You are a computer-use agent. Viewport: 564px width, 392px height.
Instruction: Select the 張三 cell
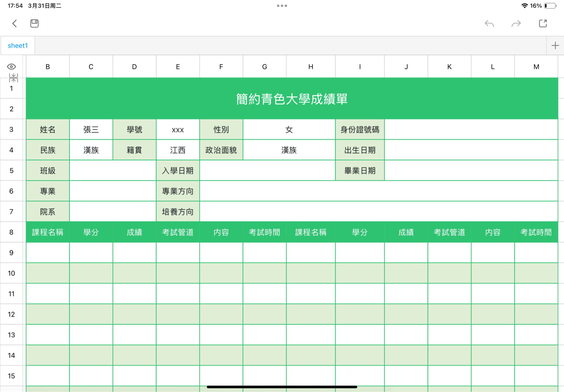coord(91,130)
